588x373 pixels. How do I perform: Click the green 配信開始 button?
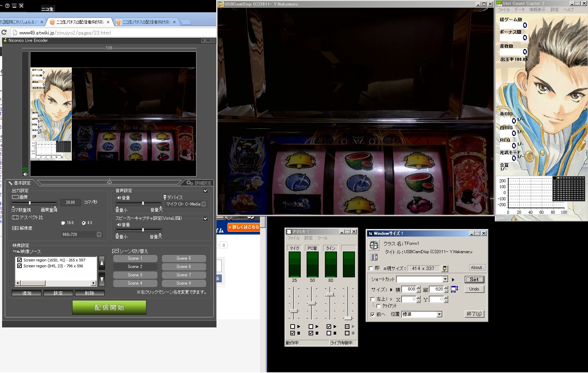tap(109, 307)
